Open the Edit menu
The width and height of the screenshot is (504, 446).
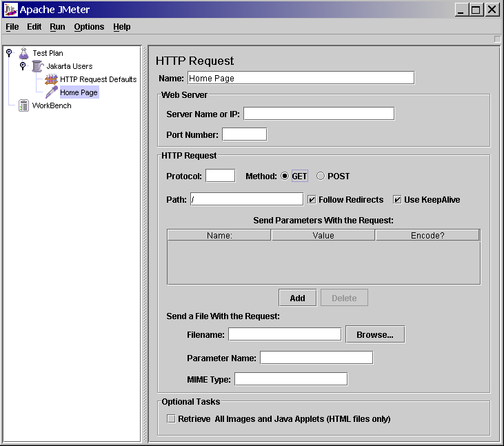coord(34,27)
